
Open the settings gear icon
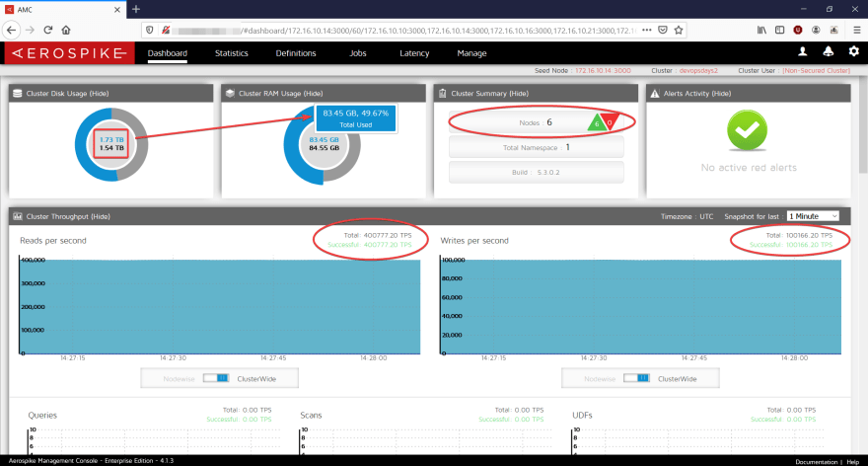(x=853, y=51)
